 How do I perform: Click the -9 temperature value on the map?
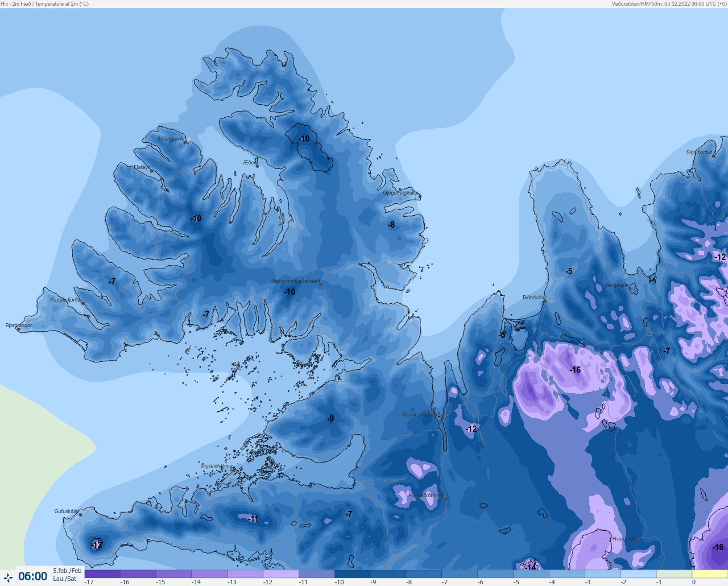[x=330, y=419]
